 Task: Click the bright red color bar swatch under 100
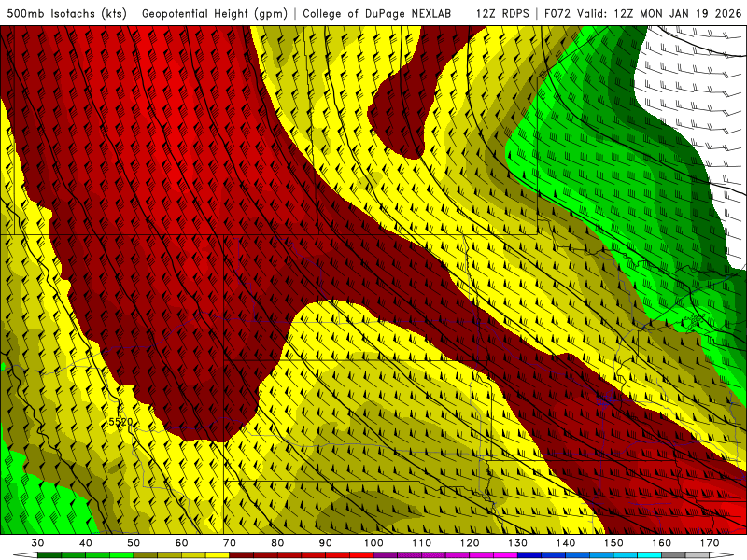pos(361,555)
